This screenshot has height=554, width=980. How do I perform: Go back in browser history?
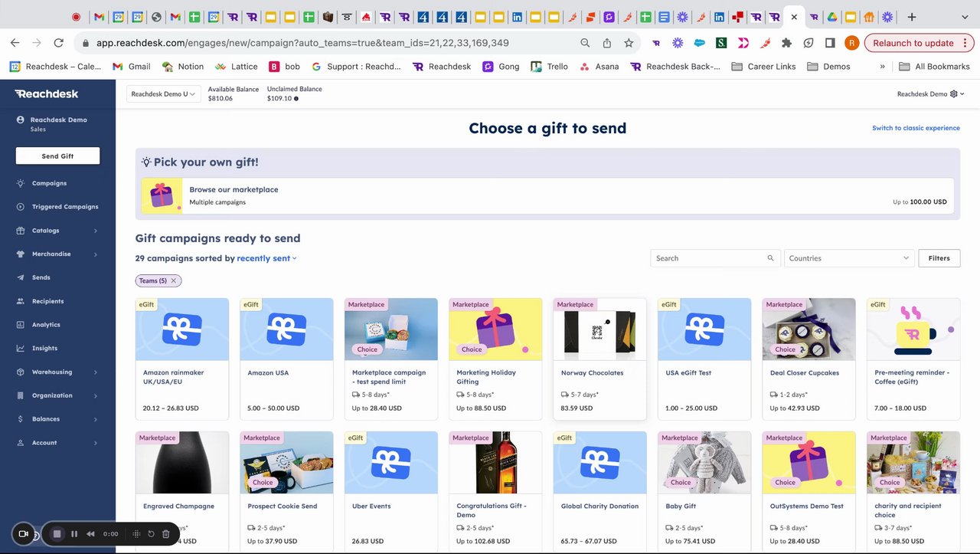pyautogui.click(x=15, y=43)
